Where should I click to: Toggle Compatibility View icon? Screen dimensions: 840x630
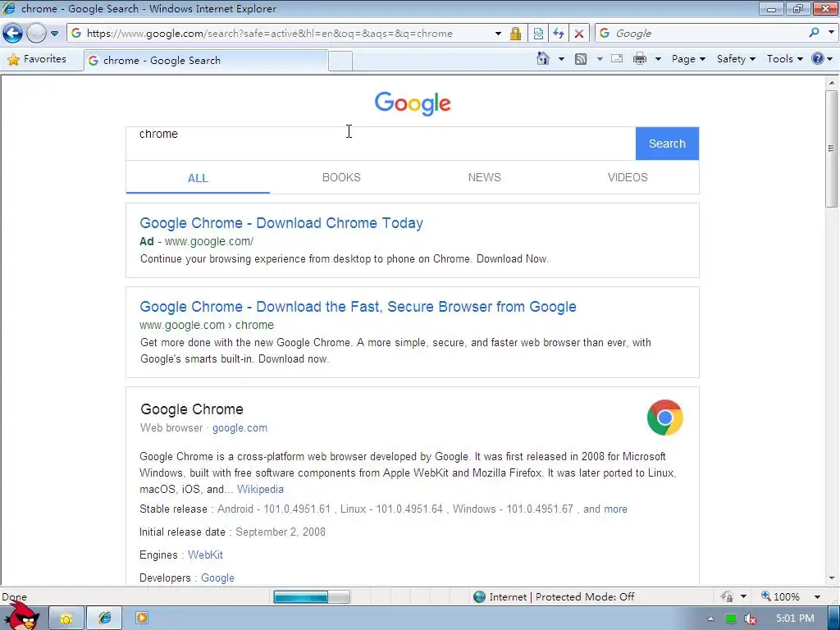[538, 33]
